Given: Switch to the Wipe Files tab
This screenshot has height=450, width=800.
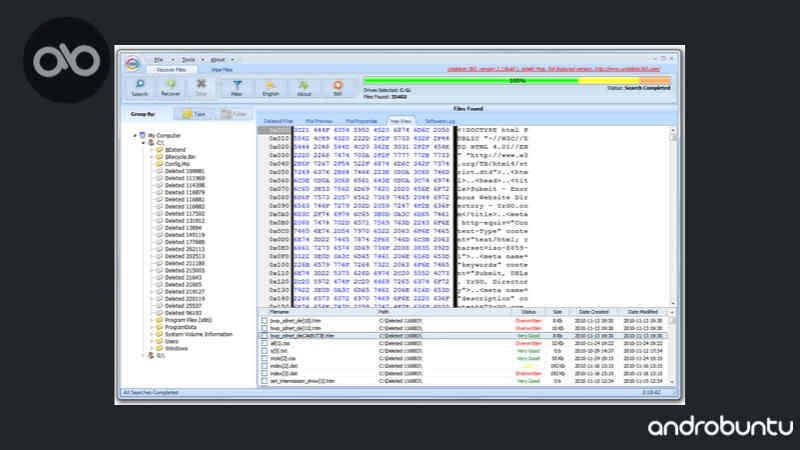Looking at the screenshot, I should (222, 69).
